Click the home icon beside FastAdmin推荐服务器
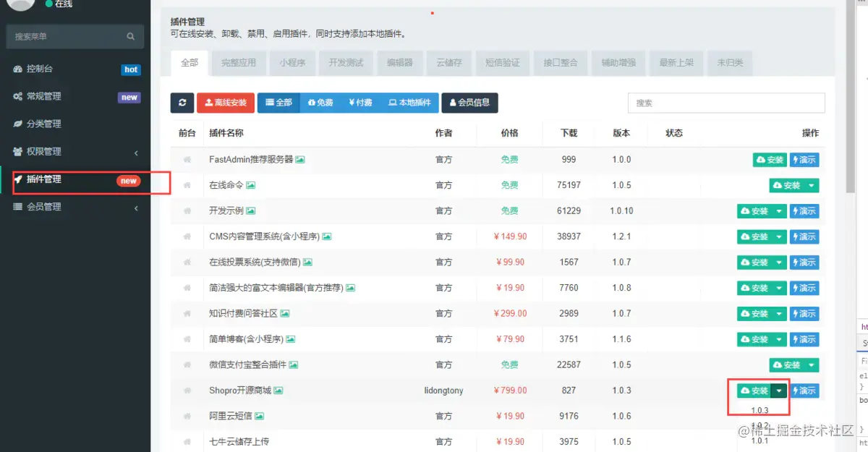This screenshot has height=452, width=868. tap(186, 159)
